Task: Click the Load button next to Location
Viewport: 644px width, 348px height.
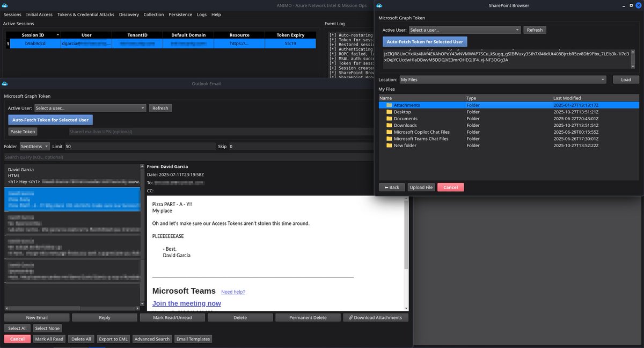Action: click(x=626, y=79)
